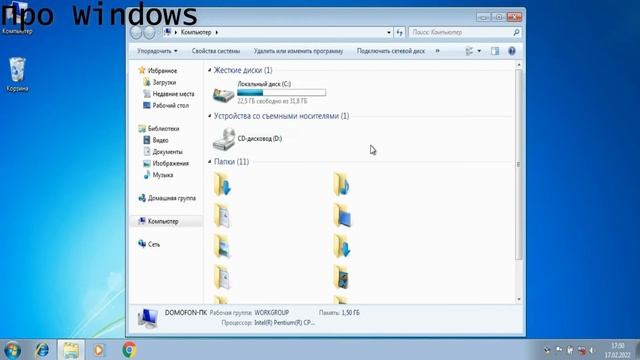This screenshot has height=360, width=640.
Task: Click Show desktop button at taskbar edge
Action: coord(637,350)
